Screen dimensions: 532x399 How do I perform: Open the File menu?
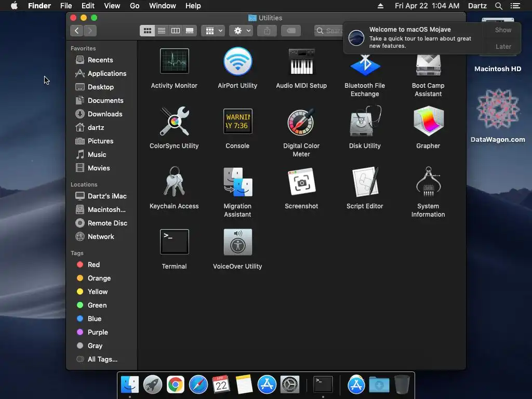point(66,6)
